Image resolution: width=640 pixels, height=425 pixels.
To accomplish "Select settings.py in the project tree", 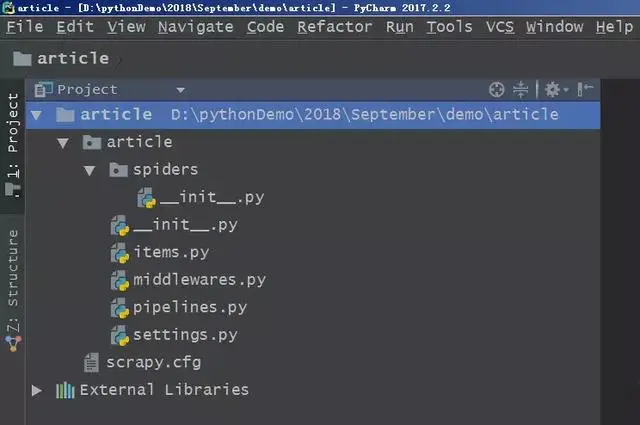I will [185, 335].
